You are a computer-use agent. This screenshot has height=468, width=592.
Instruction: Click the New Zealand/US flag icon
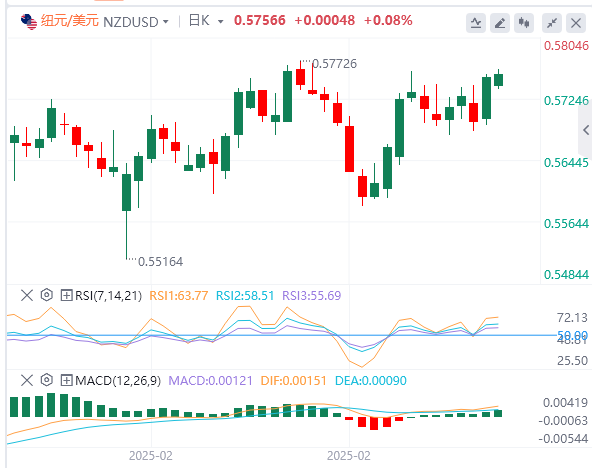pos(29,22)
